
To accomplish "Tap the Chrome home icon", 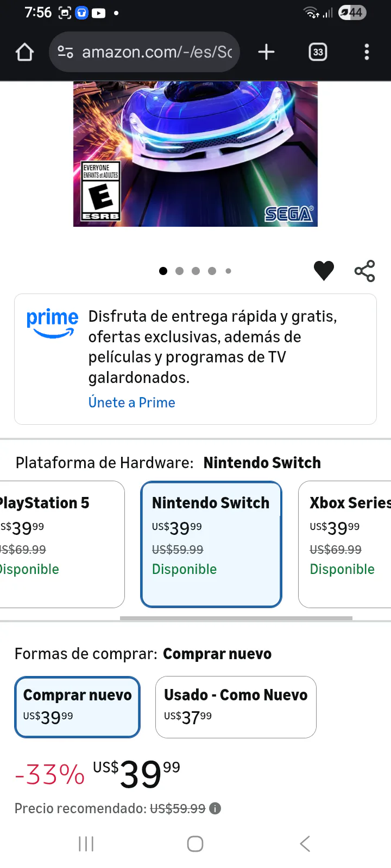I will coord(25,52).
